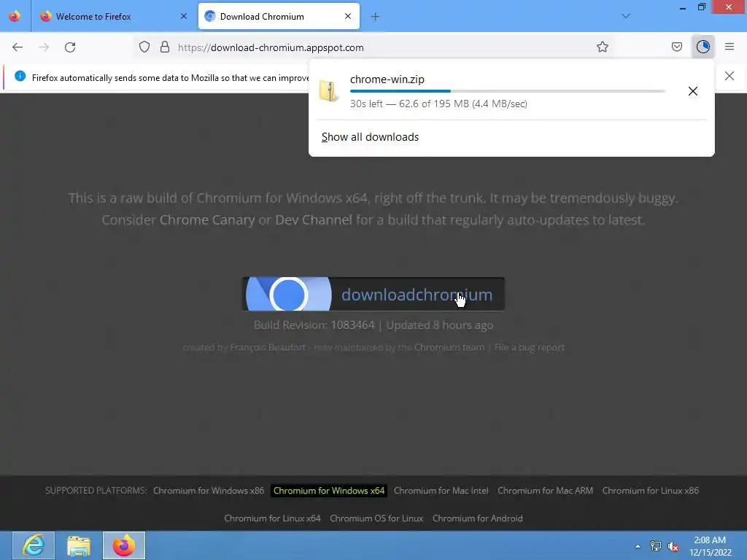Open network status tray icon
The image size is (747, 560).
point(656,546)
